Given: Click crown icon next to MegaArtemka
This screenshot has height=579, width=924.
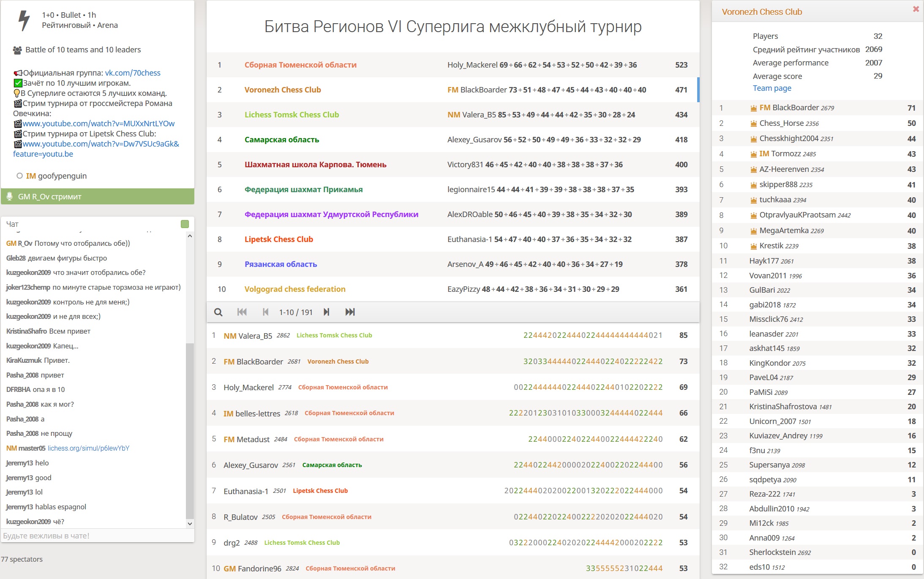Looking at the screenshot, I should coord(753,231).
